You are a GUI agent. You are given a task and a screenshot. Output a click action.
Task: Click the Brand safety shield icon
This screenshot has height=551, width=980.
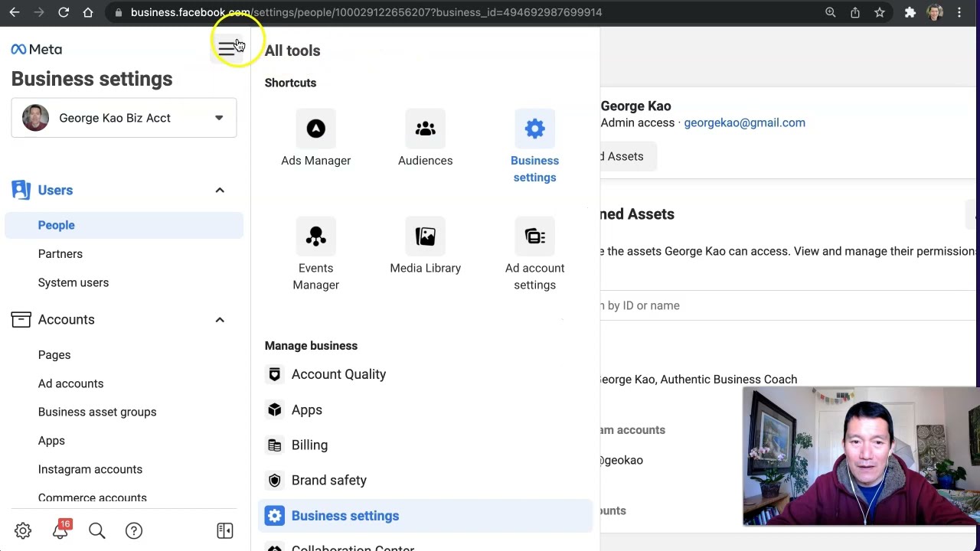[x=274, y=480]
